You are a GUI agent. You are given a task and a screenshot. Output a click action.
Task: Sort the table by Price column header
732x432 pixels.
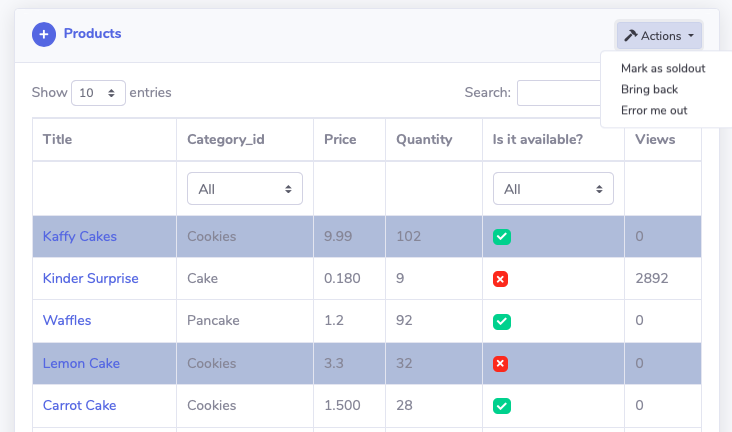point(340,140)
